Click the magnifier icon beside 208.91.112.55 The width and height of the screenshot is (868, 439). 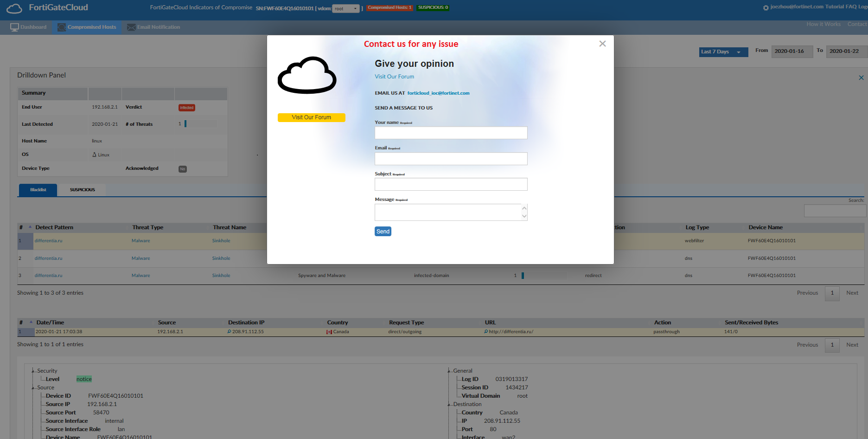[229, 331]
